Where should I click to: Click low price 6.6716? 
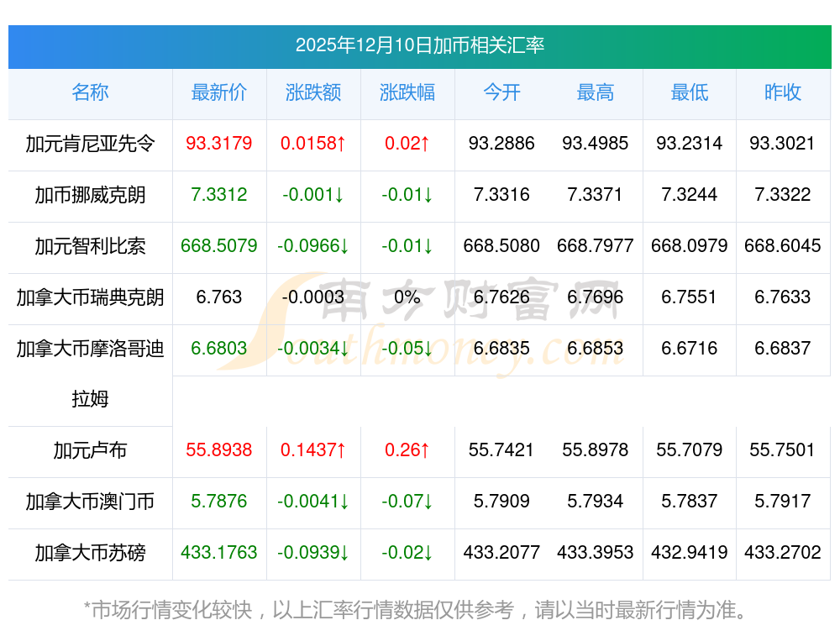690,349
